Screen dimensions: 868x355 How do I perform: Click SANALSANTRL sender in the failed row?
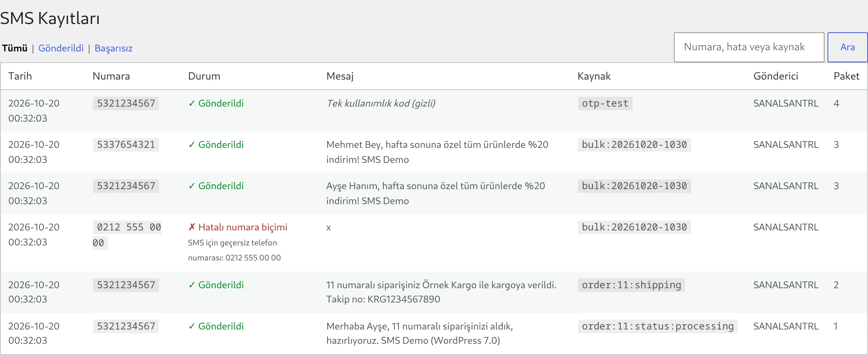click(786, 227)
